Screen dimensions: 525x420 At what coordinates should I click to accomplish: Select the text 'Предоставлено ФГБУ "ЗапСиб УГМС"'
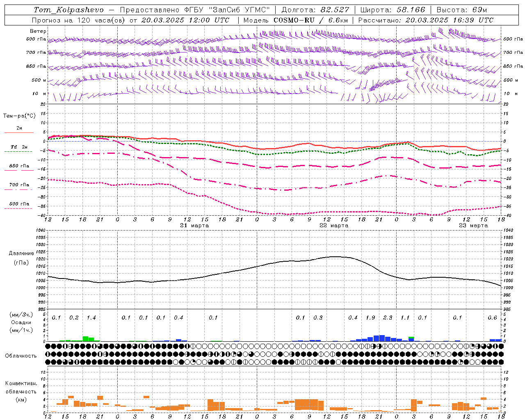(195, 10)
